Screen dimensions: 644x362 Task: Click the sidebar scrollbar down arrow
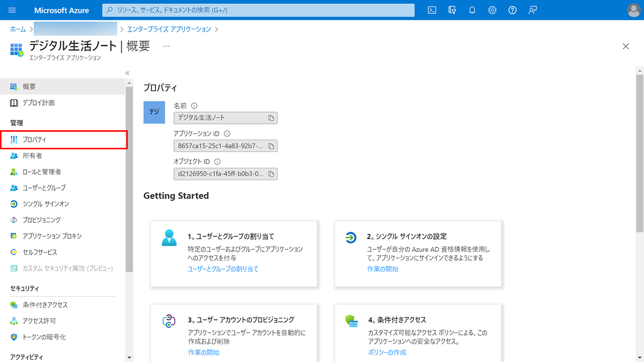129,357
